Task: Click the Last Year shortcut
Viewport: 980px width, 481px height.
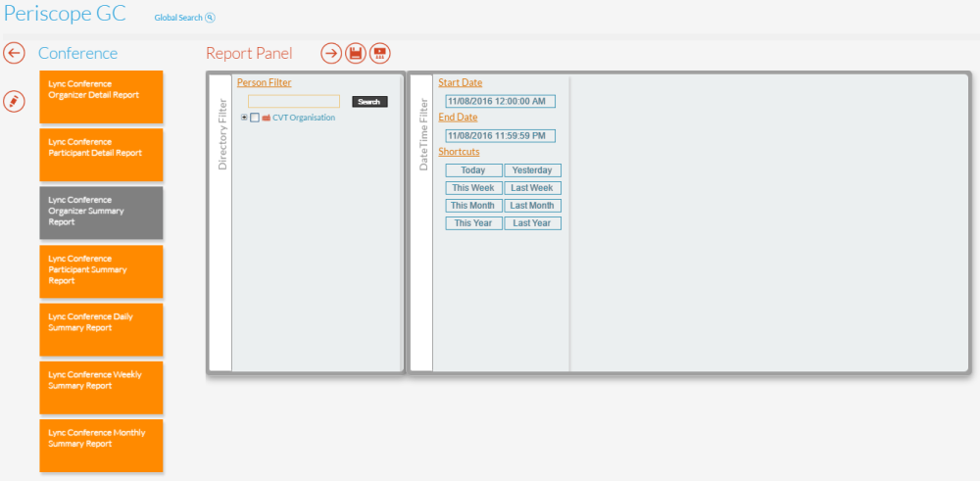Action: [532, 223]
